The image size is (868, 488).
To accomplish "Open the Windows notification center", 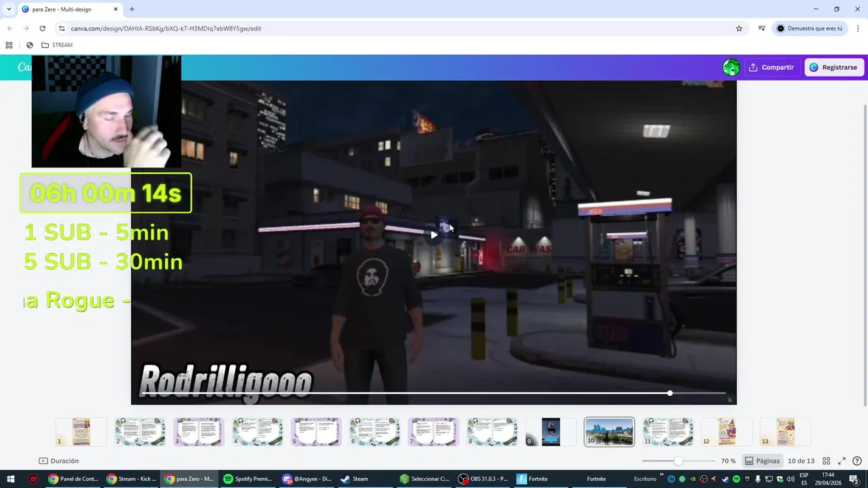I will [x=854, y=479].
